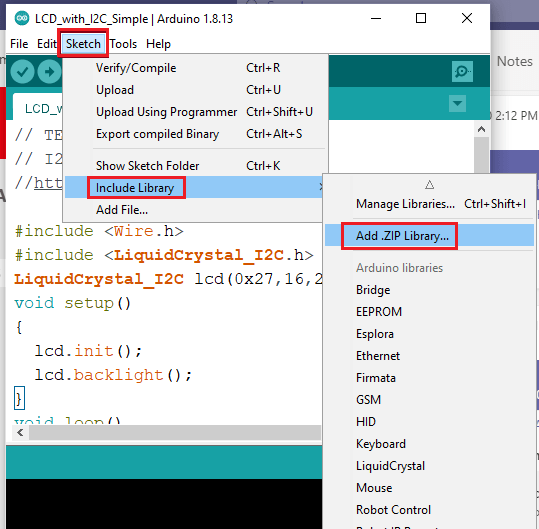The width and height of the screenshot is (539, 529).
Task: Click the LiquidCrystal_I2C.h include line
Action: 164,255
